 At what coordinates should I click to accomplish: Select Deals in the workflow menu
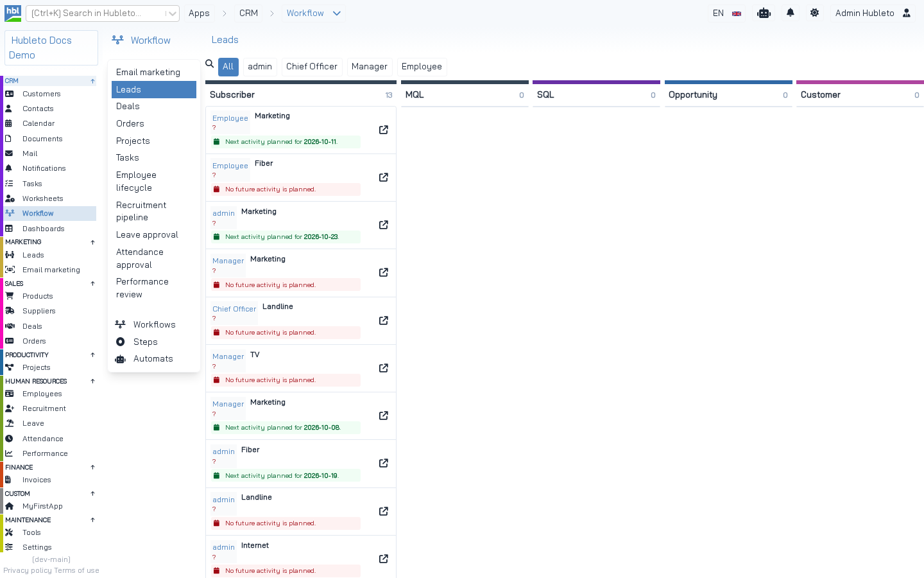[x=154, y=107]
